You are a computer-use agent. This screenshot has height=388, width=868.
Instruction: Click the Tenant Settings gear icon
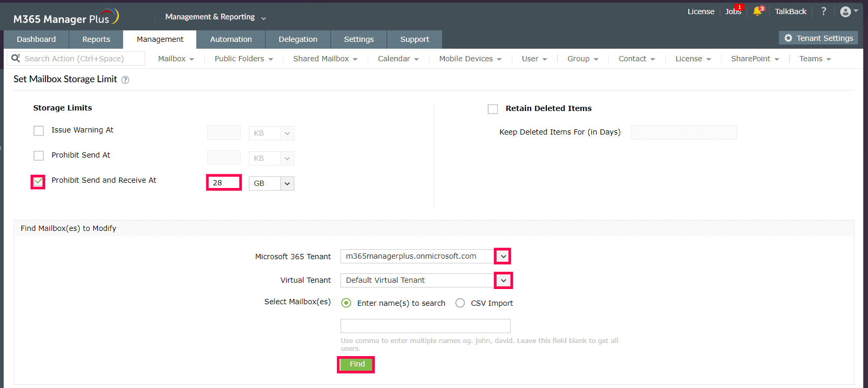[788, 38]
